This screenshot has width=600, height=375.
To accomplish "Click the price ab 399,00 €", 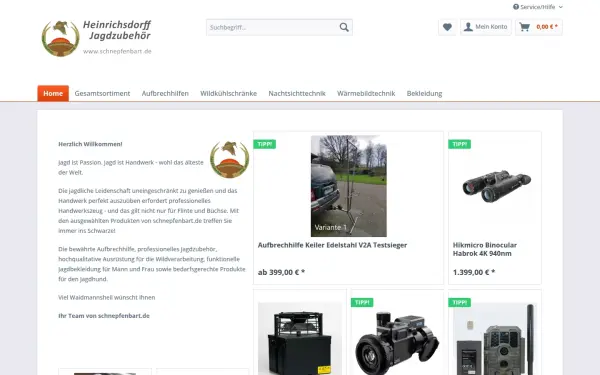I will (281, 272).
